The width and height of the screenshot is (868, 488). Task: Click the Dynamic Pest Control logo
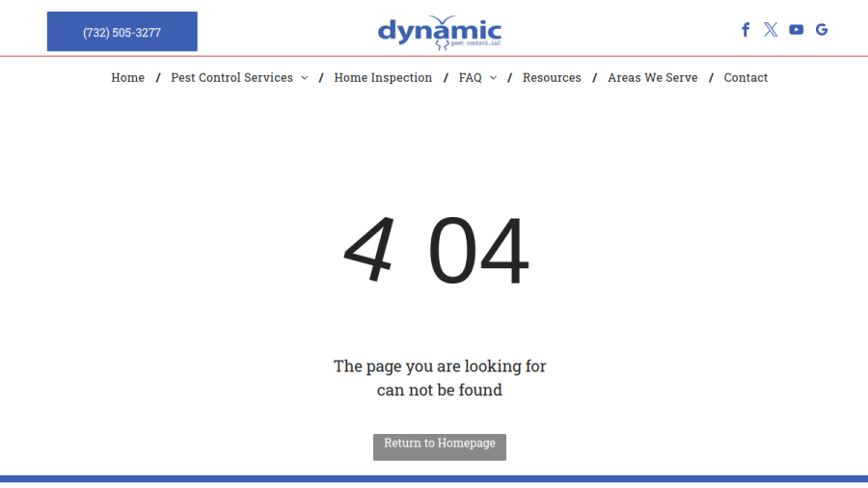pos(440,33)
